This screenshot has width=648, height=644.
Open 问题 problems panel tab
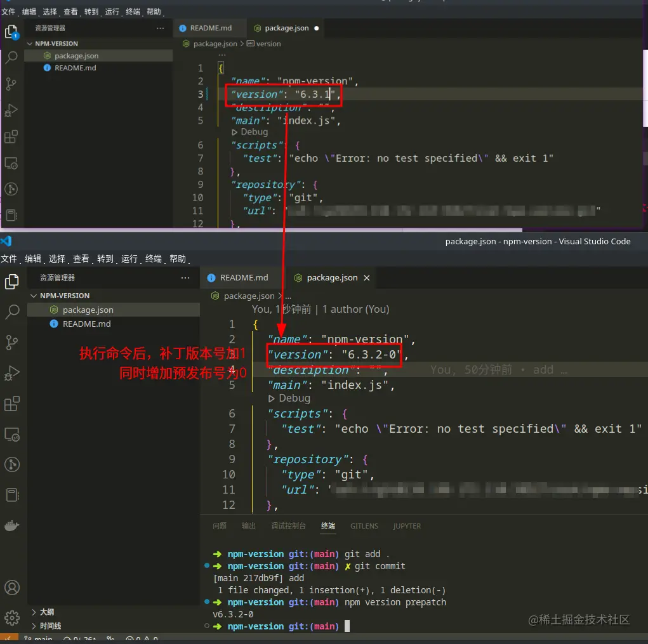click(220, 526)
